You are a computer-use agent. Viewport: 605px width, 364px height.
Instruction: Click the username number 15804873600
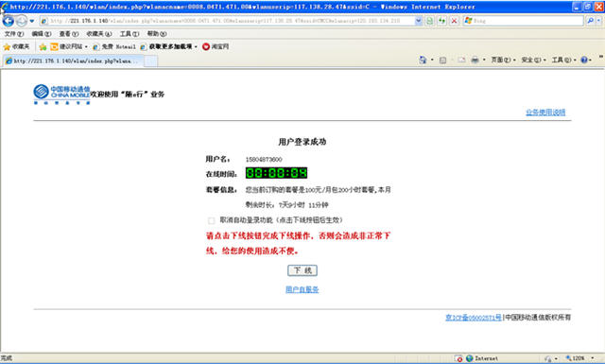click(264, 160)
